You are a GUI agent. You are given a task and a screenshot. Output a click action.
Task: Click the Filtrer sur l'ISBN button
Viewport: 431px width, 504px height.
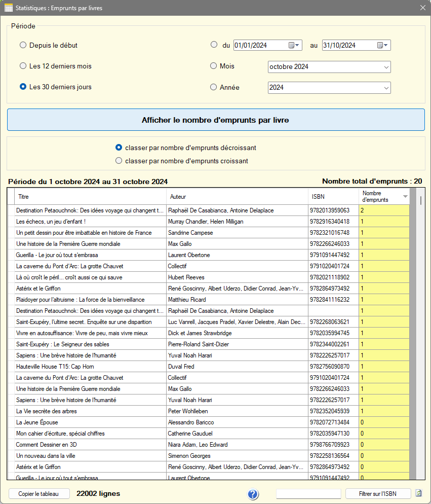pyautogui.click(x=378, y=494)
